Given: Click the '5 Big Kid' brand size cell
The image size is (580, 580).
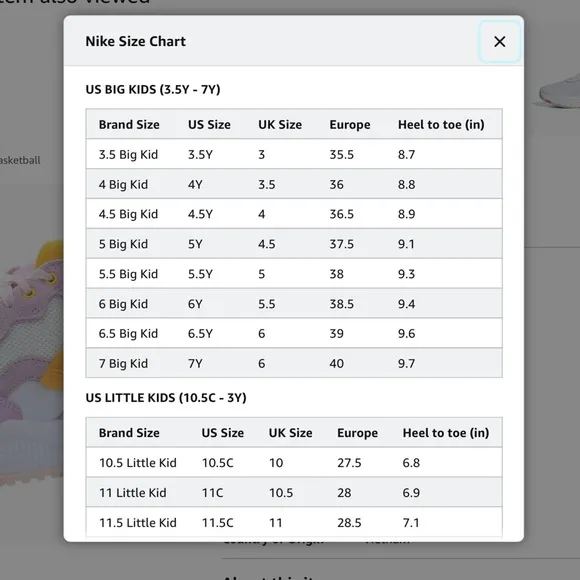Looking at the screenshot, I should pyautogui.click(x=123, y=244).
